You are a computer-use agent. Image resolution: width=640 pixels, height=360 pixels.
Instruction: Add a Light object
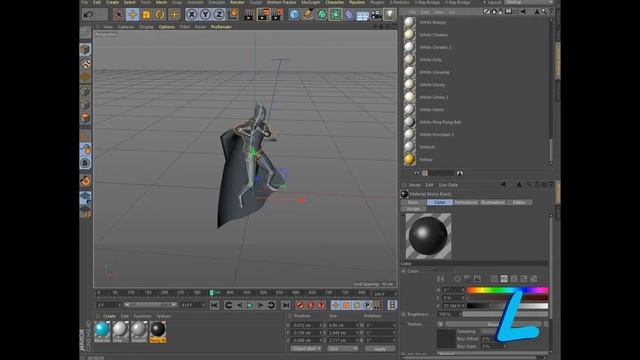coord(390,15)
